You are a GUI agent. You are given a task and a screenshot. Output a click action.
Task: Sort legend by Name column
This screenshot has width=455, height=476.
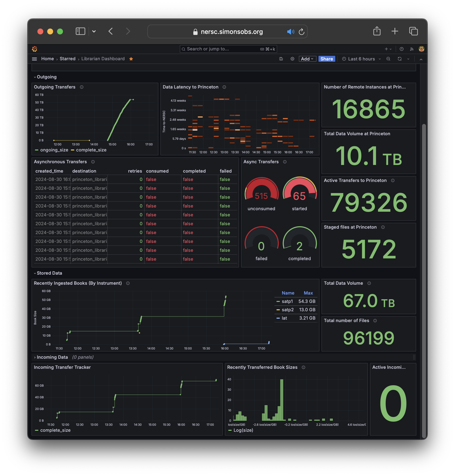(288, 293)
